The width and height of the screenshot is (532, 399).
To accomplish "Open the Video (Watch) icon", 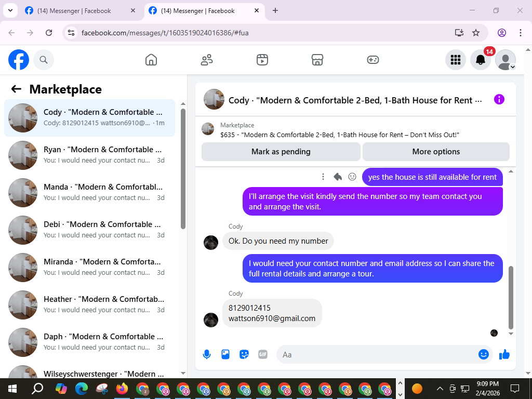I will tap(262, 60).
